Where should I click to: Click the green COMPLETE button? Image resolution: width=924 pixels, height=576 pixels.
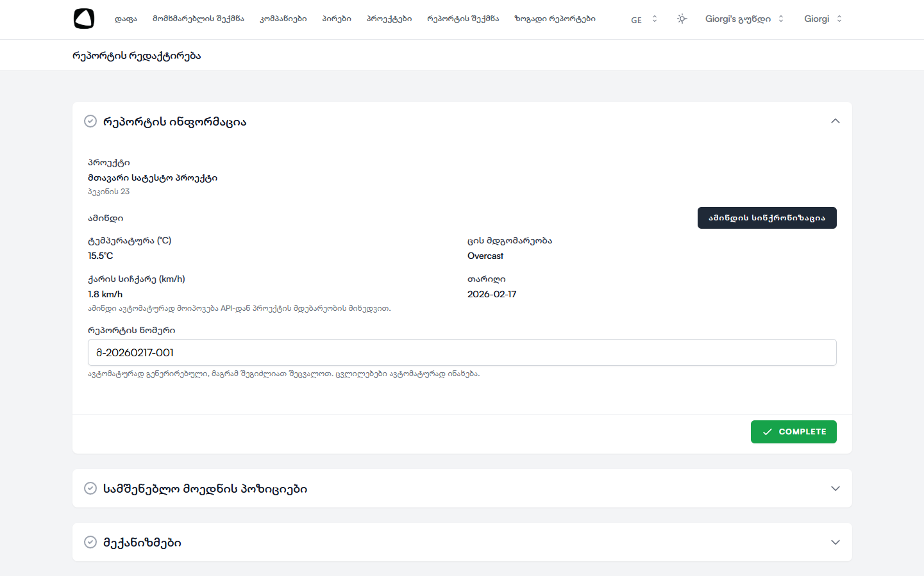pos(793,432)
